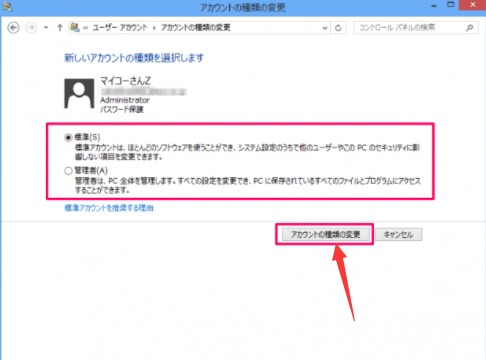Click the window icon in title bar

click(x=7, y=7)
